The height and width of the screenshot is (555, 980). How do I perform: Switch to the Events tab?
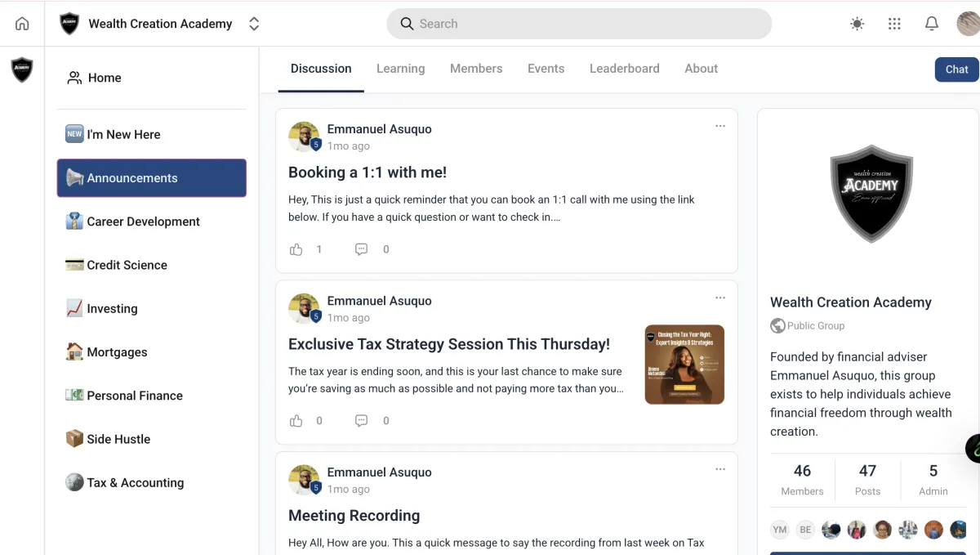point(546,69)
